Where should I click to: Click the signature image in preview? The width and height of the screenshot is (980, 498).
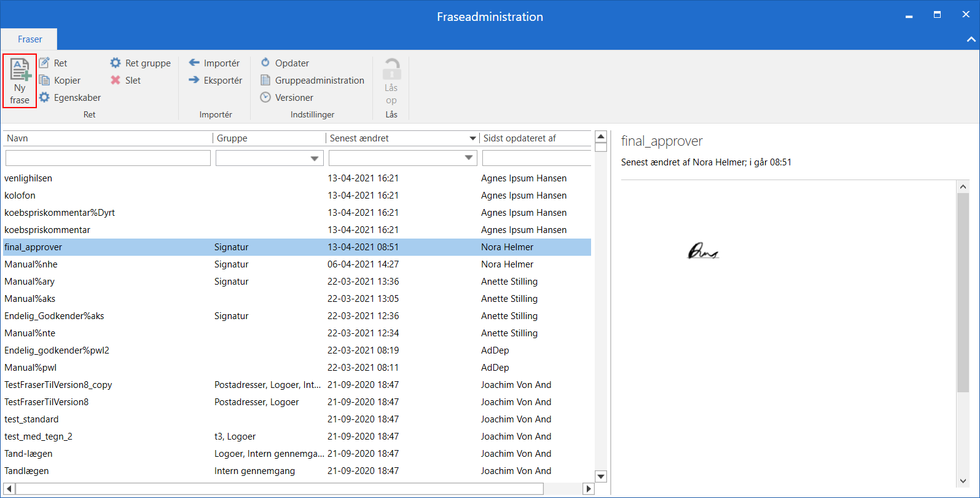tap(703, 251)
